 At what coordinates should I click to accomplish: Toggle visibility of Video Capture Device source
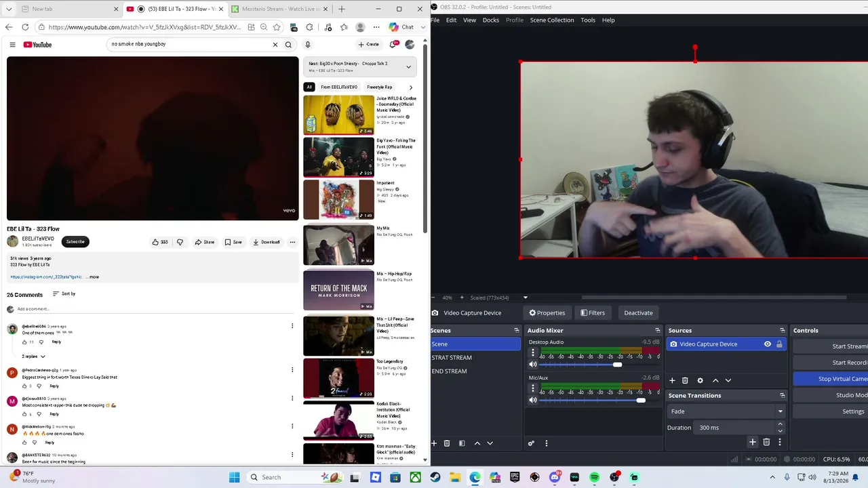(x=768, y=344)
